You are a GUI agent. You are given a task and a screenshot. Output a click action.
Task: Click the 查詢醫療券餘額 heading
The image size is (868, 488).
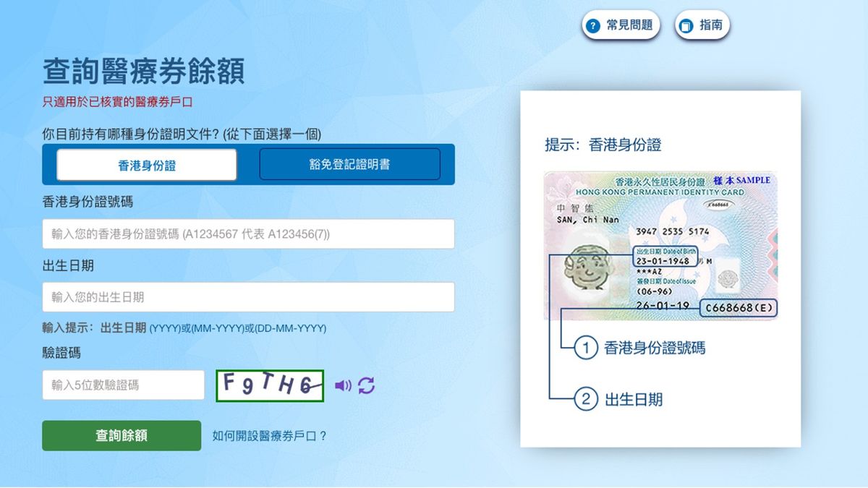[144, 72]
